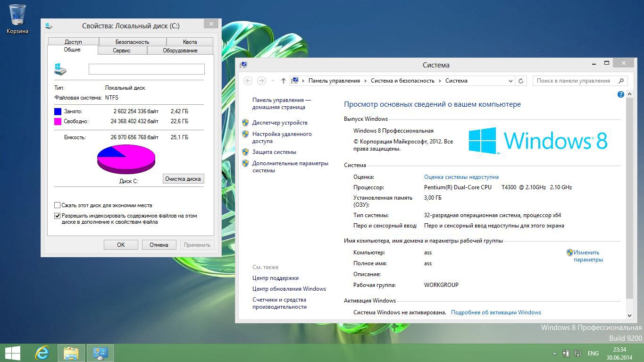The height and width of the screenshot is (362, 644).
Task: Click the Отмена button
Action: pyautogui.click(x=159, y=245)
